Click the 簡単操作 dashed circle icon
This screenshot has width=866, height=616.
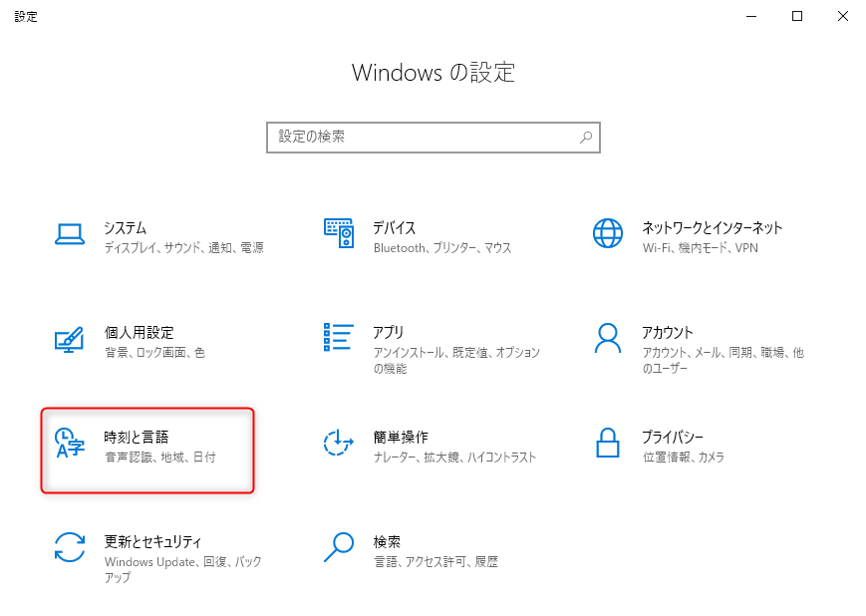coord(339,444)
